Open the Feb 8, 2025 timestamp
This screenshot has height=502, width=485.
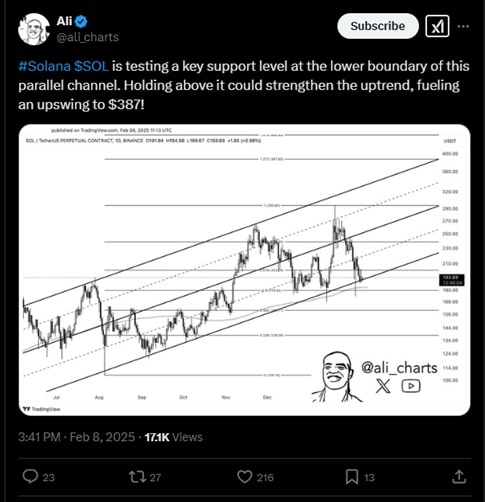(x=102, y=437)
